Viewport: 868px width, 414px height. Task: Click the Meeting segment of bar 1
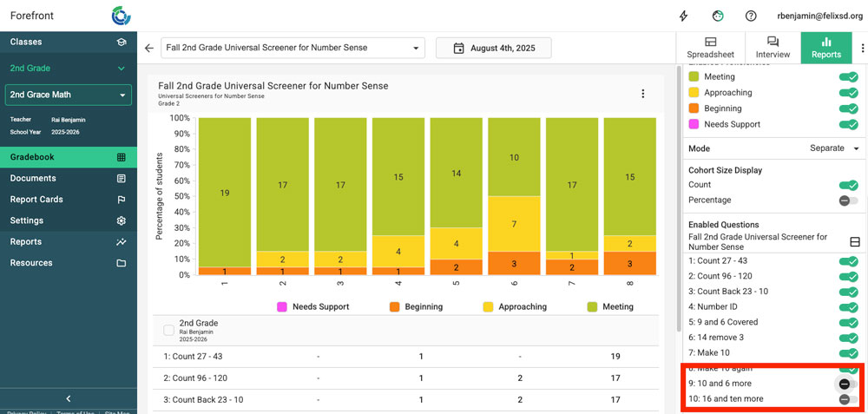[225, 193]
